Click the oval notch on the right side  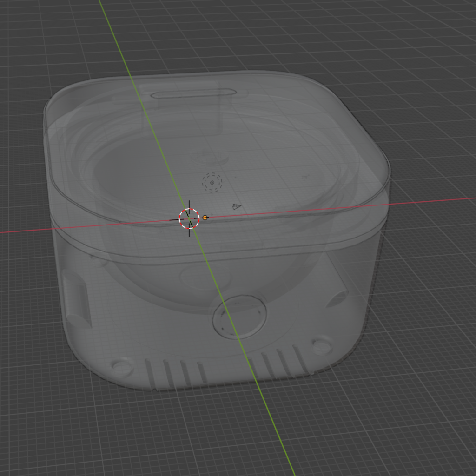coord(337,298)
